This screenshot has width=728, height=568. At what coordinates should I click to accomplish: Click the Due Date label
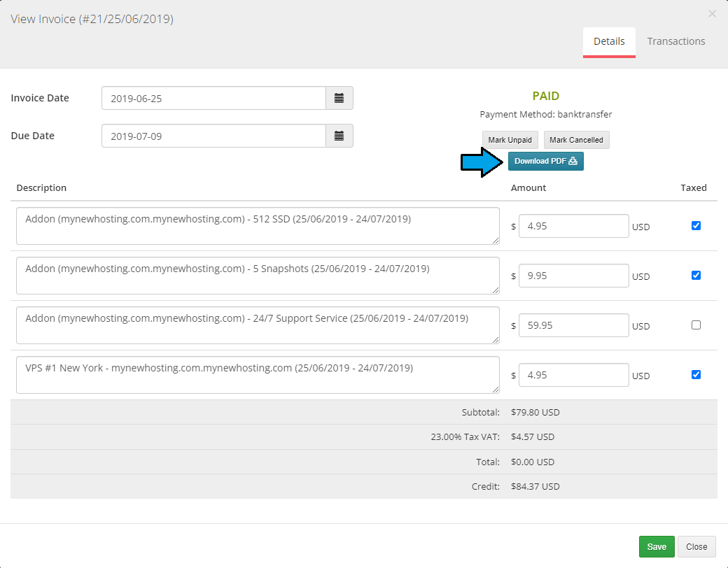32,136
